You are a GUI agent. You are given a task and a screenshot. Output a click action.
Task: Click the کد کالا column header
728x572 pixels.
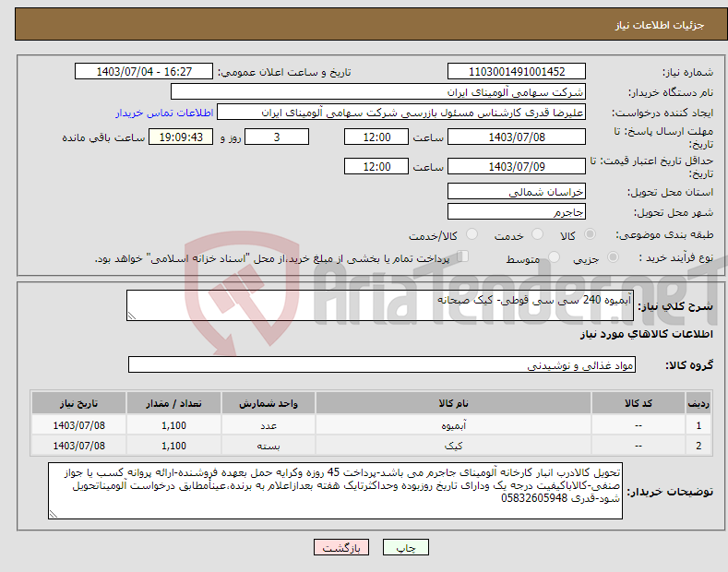(x=638, y=403)
